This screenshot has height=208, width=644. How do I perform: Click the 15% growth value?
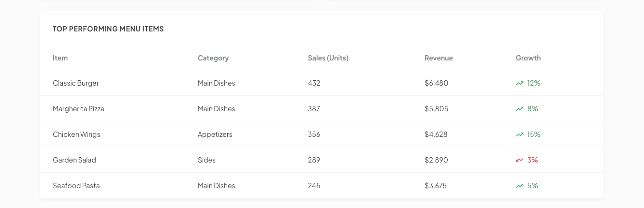point(534,134)
